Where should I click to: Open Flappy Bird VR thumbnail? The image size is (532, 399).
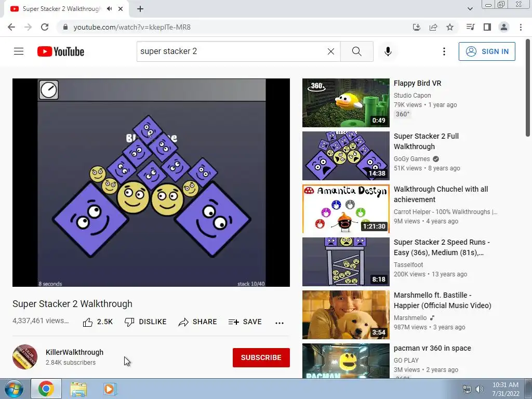coord(345,103)
